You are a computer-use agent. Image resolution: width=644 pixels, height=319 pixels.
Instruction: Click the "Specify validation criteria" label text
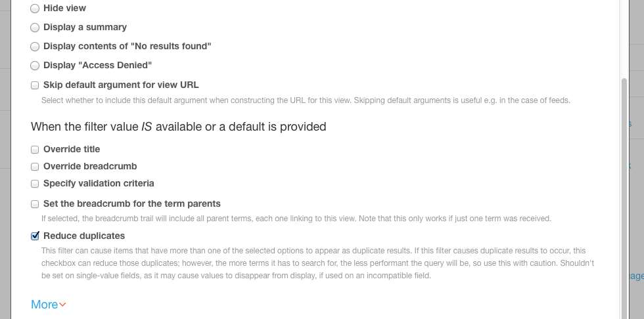pyautogui.click(x=99, y=184)
